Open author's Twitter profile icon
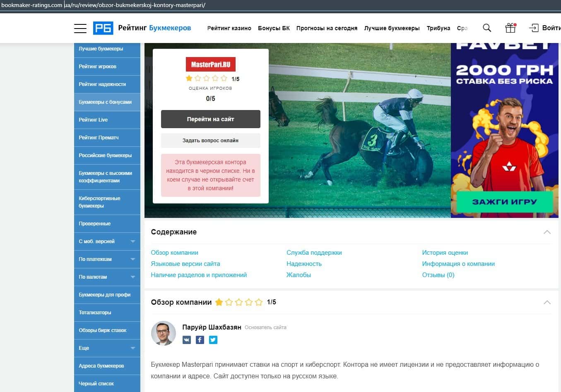Viewport: 561px width, 392px height. click(x=213, y=340)
